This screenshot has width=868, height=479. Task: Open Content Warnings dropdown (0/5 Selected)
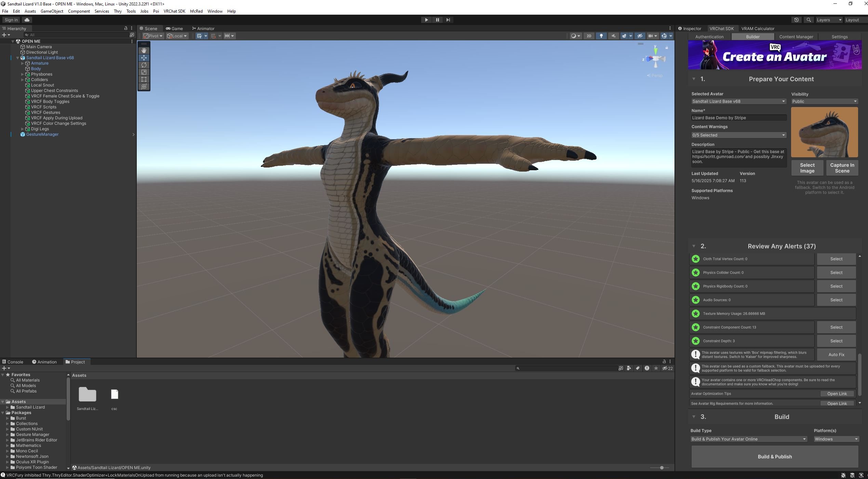[x=738, y=135]
